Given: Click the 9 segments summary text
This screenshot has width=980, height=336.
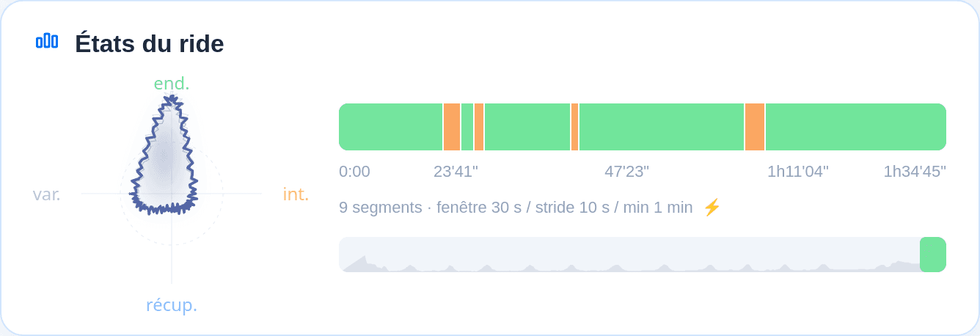Looking at the screenshot, I should (381, 208).
